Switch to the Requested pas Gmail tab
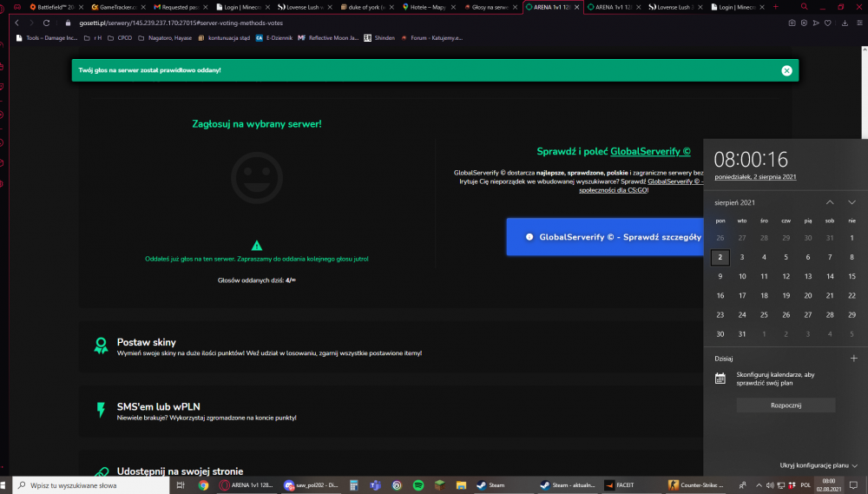The width and height of the screenshot is (868, 494). tap(180, 7)
